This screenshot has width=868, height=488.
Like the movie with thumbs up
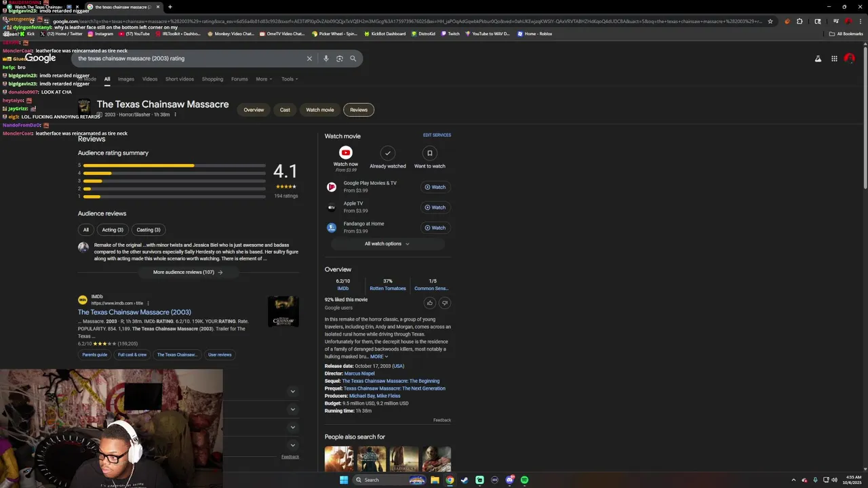pyautogui.click(x=429, y=303)
